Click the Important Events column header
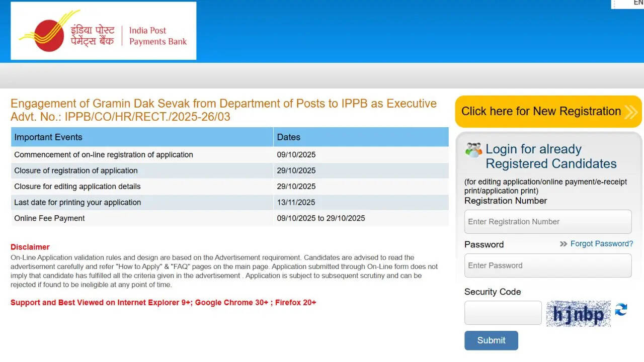This screenshot has width=644, height=362. [x=48, y=137]
